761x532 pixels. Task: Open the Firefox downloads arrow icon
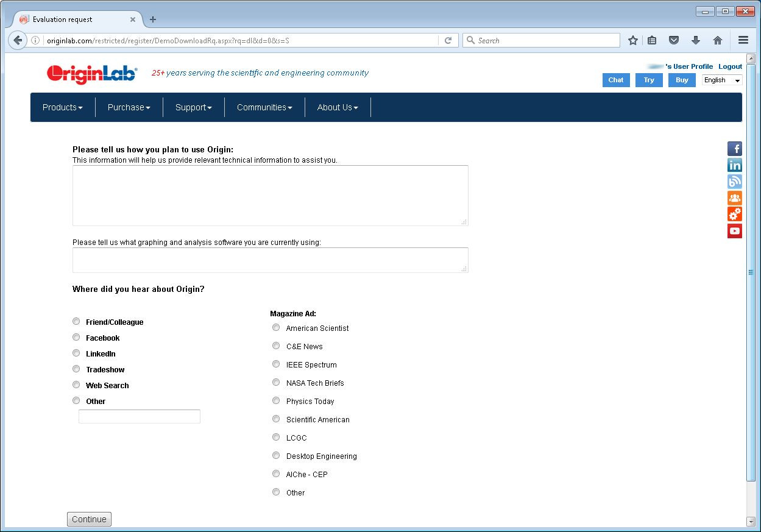696,40
